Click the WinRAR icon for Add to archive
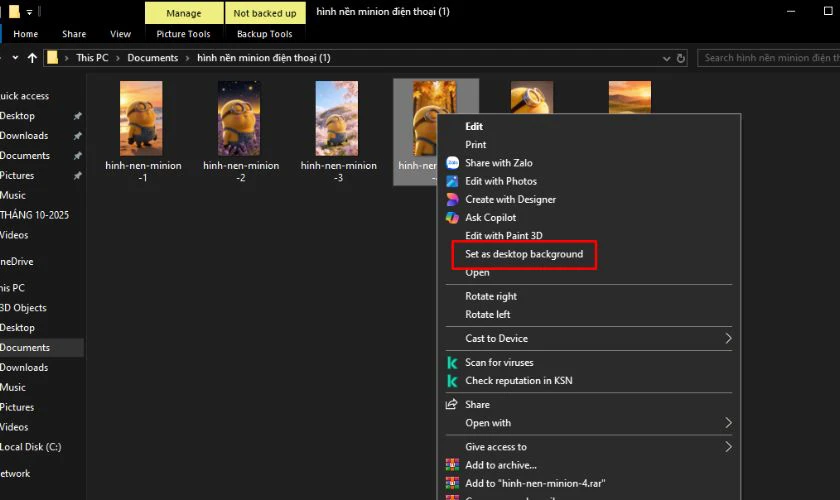This screenshot has height=500, width=840. (452, 465)
